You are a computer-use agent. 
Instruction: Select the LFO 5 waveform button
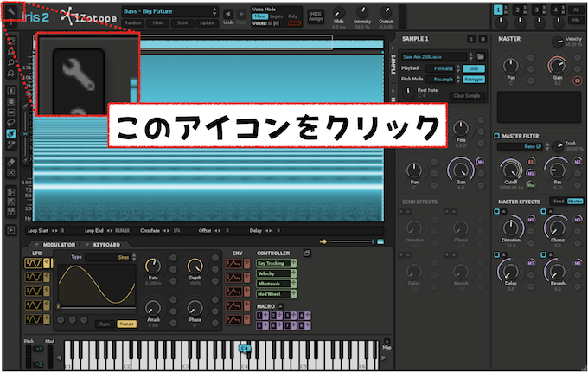(x=34, y=319)
